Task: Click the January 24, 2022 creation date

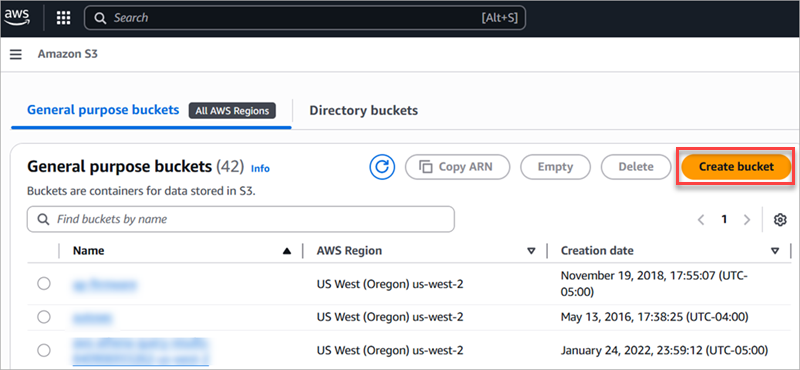Action: pyautogui.click(x=664, y=351)
